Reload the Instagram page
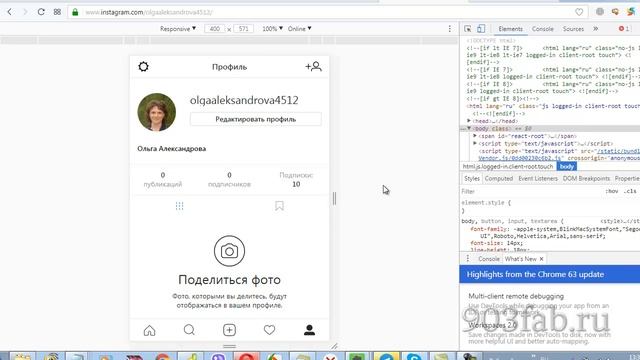 pos(41,12)
